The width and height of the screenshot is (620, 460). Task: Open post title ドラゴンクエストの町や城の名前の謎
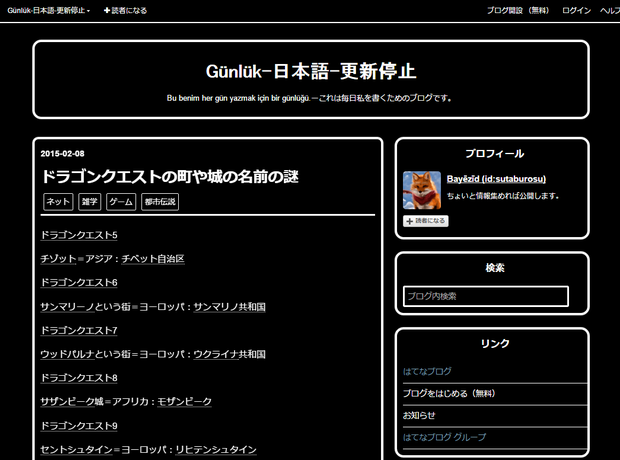170,176
